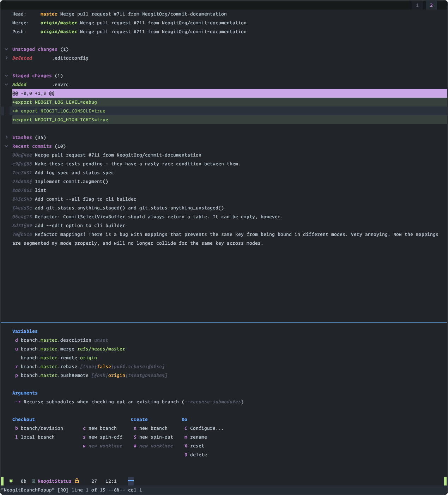Select the purple hunk header @@ -0,0 +1,3 @@
448x495 pixels.
[x=34, y=93]
